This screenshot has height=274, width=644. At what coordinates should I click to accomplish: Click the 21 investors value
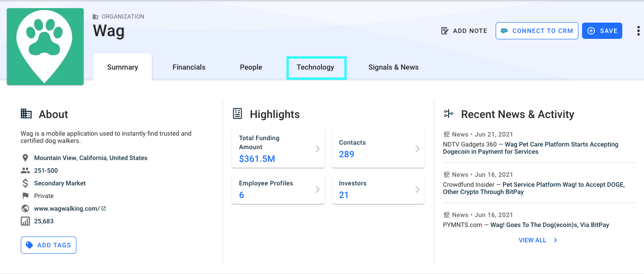pos(344,195)
